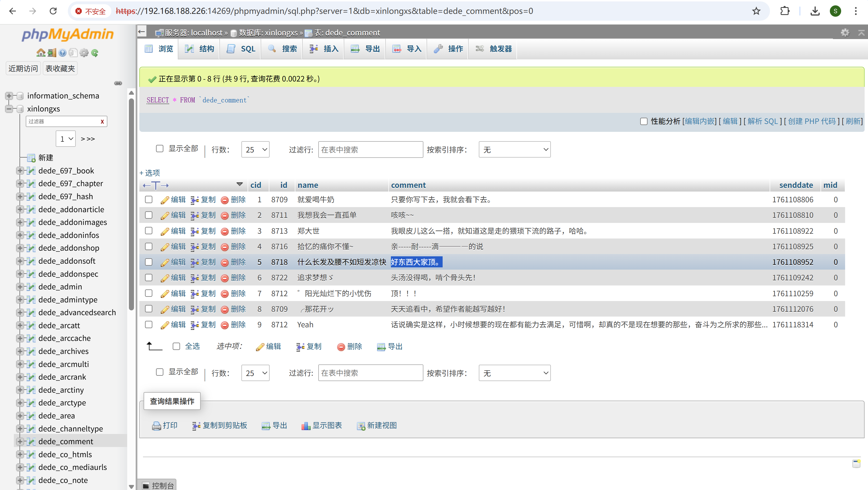Click the phpMyAdmin home icon
Viewport: 868px width, 490px height.
pyautogui.click(x=41, y=53)
